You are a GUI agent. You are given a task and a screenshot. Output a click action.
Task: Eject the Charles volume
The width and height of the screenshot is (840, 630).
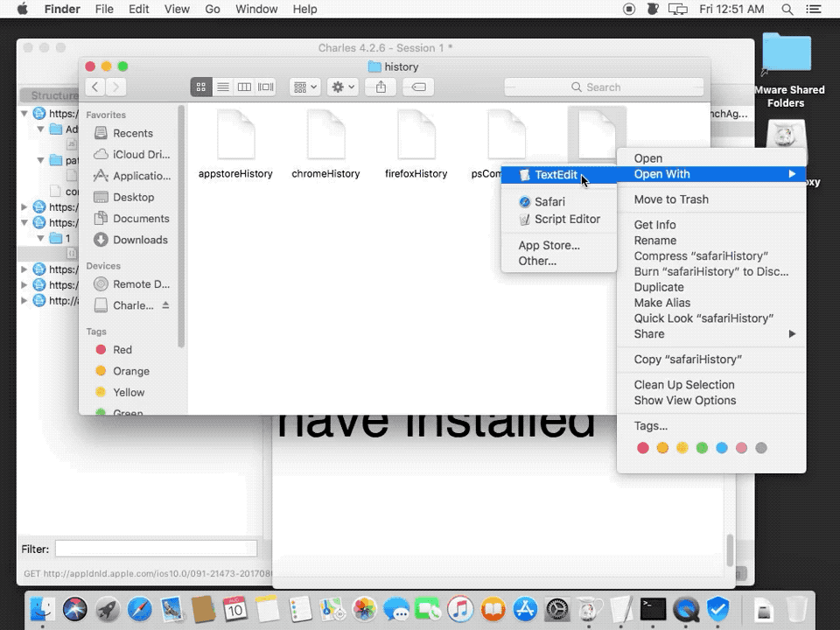pyautogui.click(x=165, y=305)
